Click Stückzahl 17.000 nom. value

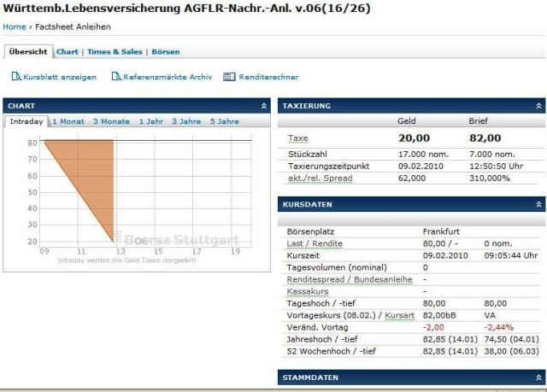click(x=424, y=155)
